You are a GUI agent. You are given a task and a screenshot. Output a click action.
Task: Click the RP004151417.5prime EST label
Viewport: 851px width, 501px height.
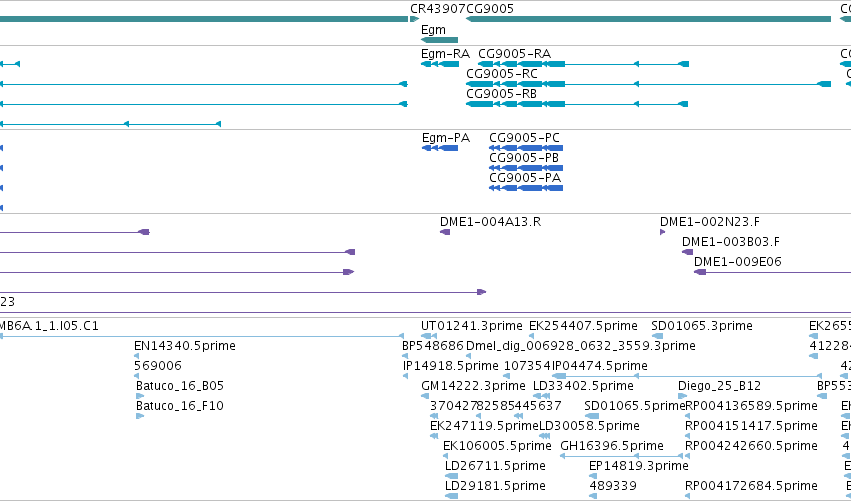[x=752, y=426]
